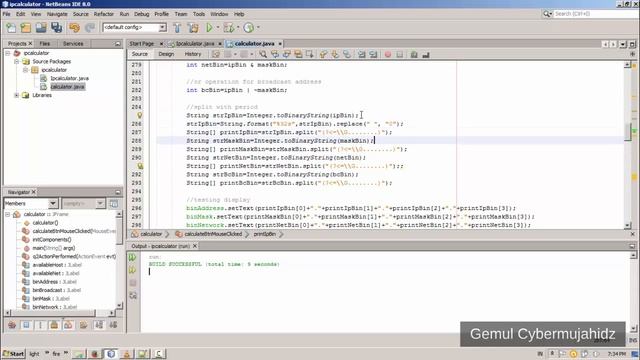
Task: Open the Debug menu
Action: 142,14
